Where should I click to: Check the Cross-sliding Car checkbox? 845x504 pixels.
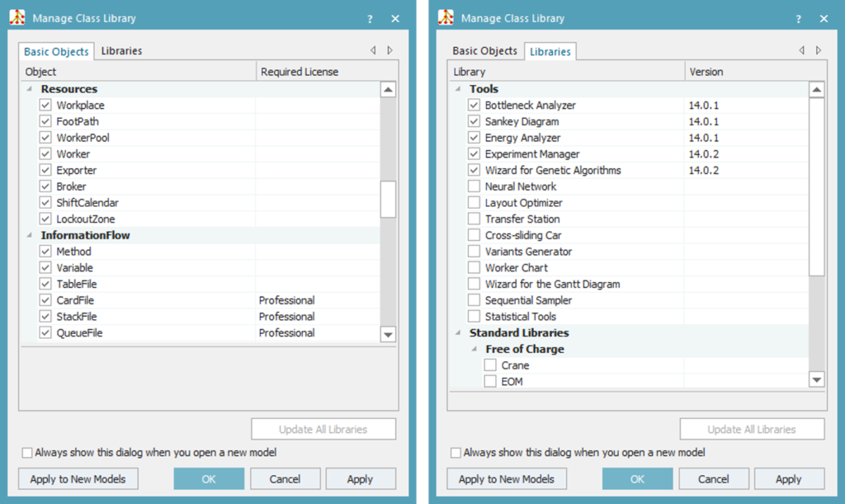point(474,235)
